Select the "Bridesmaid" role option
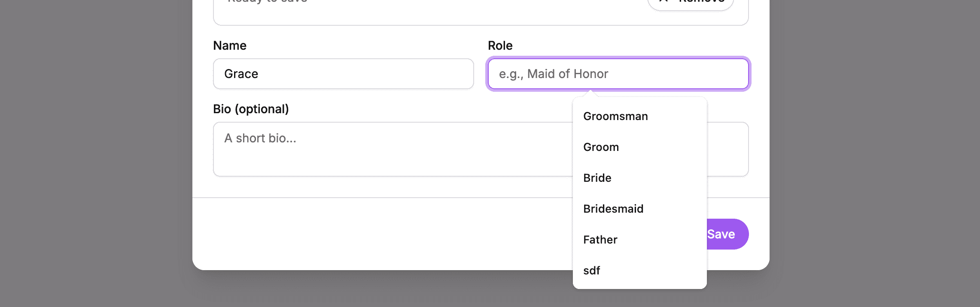The image size is (980, 307). (x=613, y=208)
